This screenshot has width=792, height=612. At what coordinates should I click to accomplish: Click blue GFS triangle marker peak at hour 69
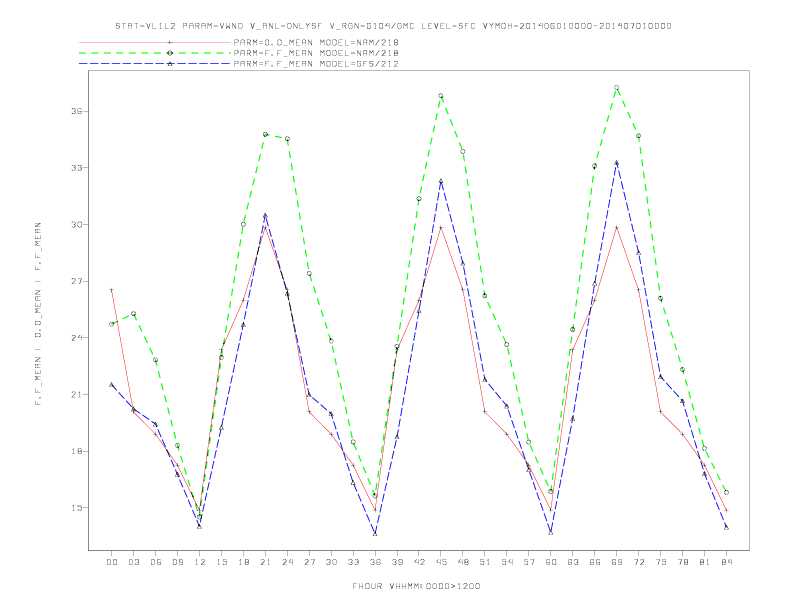(617, 163)
